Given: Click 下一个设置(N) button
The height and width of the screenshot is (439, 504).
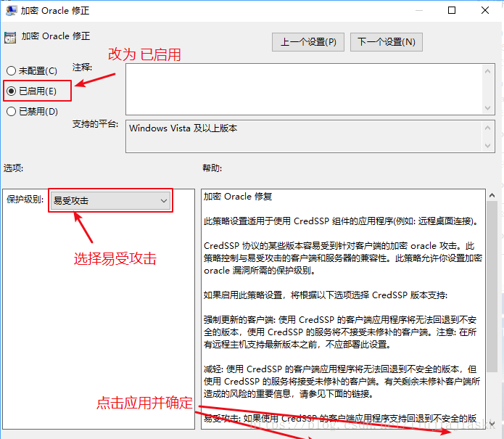Looking at the screenshot, I should (386, 42).
